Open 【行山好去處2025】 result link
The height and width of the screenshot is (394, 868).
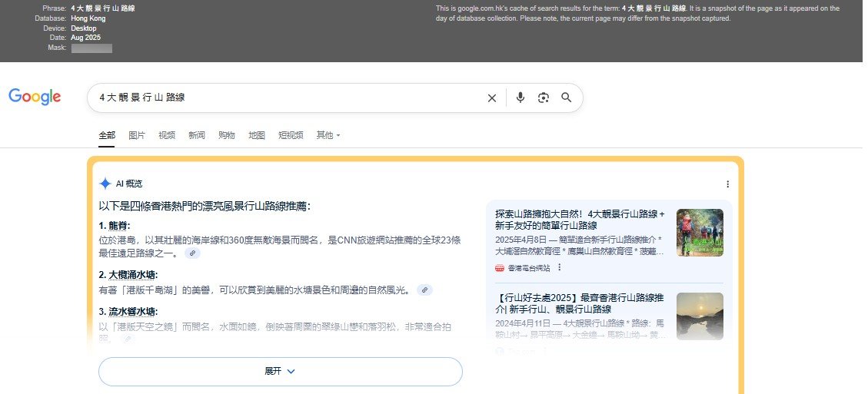579,303
